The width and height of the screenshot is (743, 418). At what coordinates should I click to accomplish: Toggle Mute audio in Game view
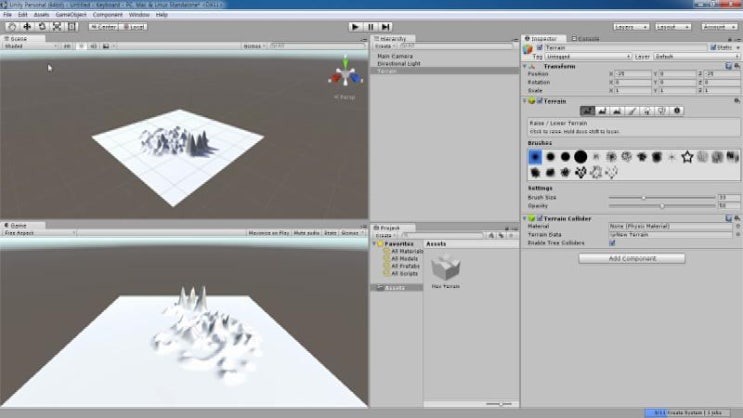tap(307, 233)
